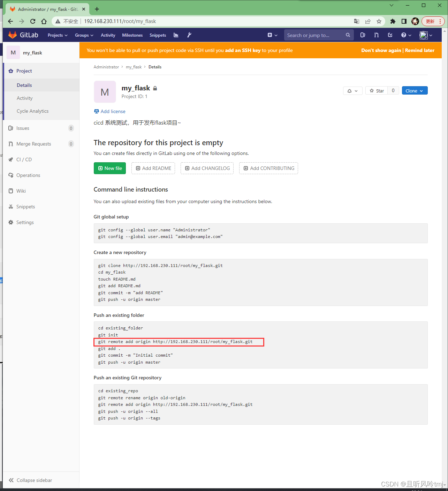Open the browser extensions puzzle icon
Image resolution: width=448 pixels, height=491 pixels.
393,21
